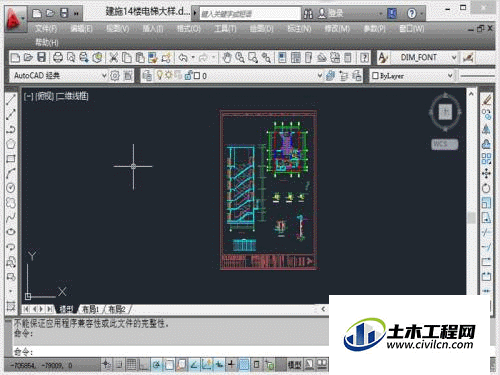The width and height of the screenshot is (500, 375).
Task: Open the layer list dropdown arrow
Action: [320, 76]
